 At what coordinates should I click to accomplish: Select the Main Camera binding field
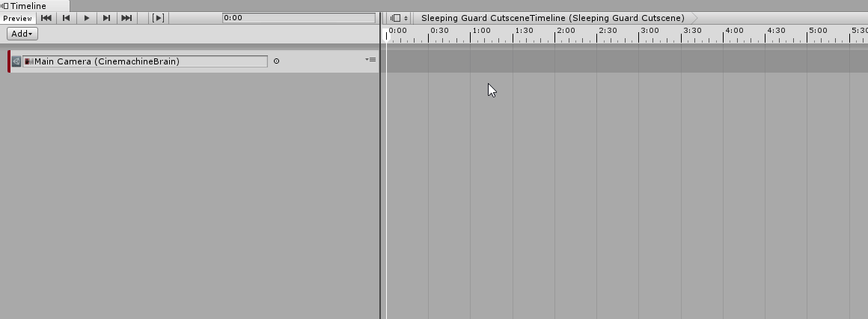click(x=145, y=61)
